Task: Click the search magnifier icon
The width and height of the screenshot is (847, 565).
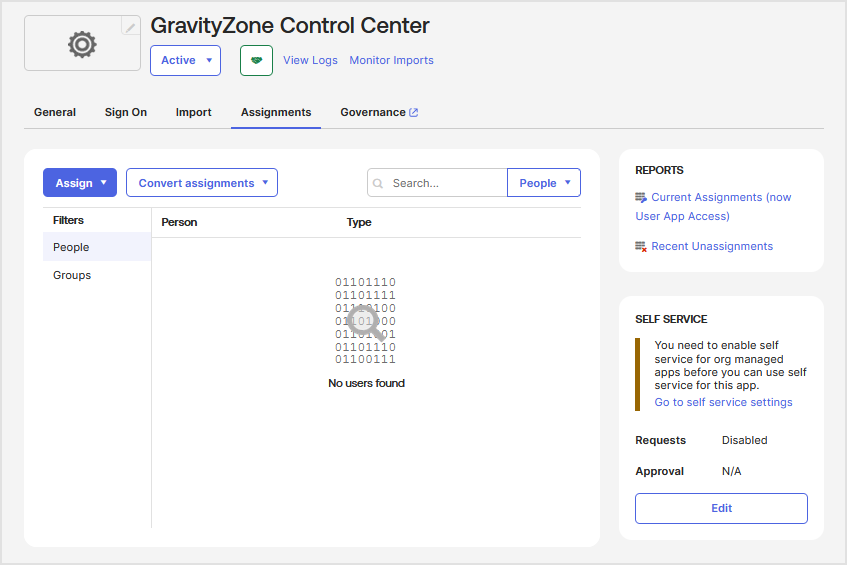Action: click(x=378, y=184)
